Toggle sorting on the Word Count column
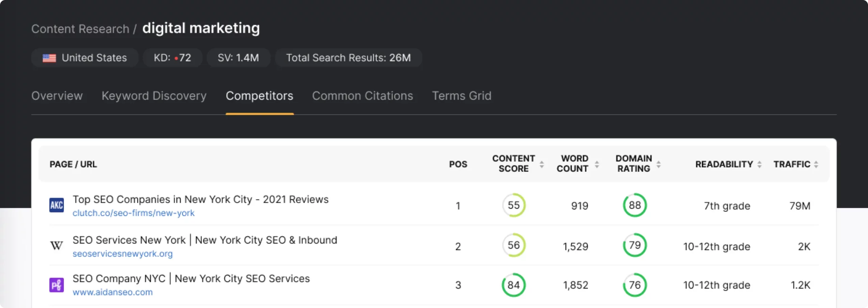The height and width of the screenshot is (308, 868). click(597, 164)
